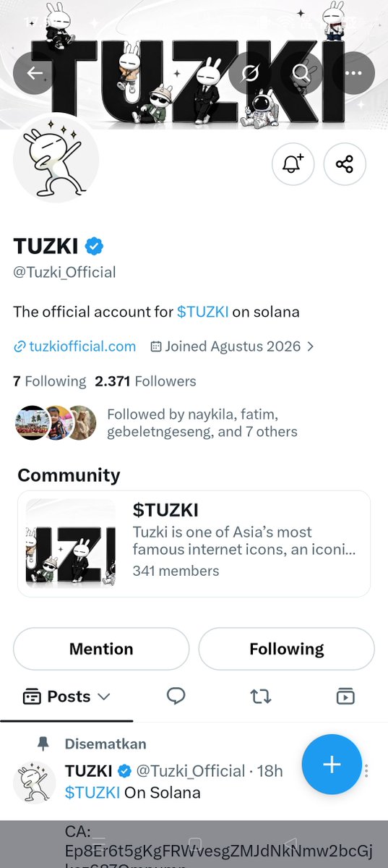Toggle the Following button

click(287, 649)
